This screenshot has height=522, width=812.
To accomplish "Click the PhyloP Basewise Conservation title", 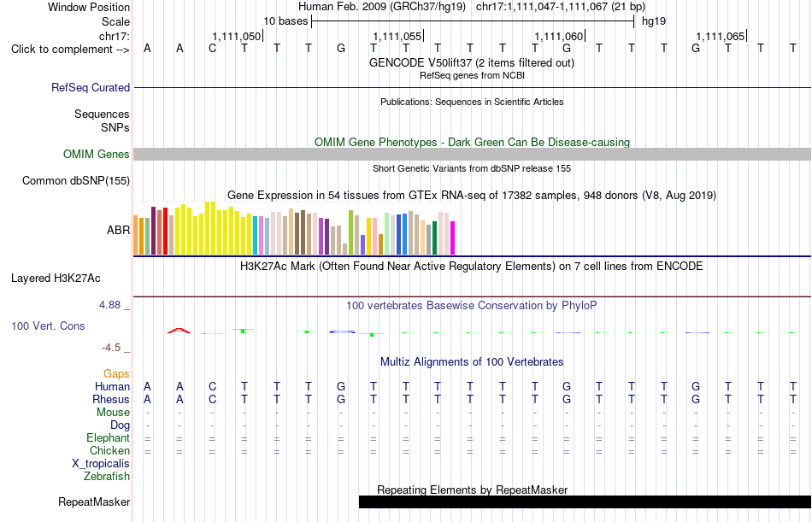I will click(x=472, y=306).
